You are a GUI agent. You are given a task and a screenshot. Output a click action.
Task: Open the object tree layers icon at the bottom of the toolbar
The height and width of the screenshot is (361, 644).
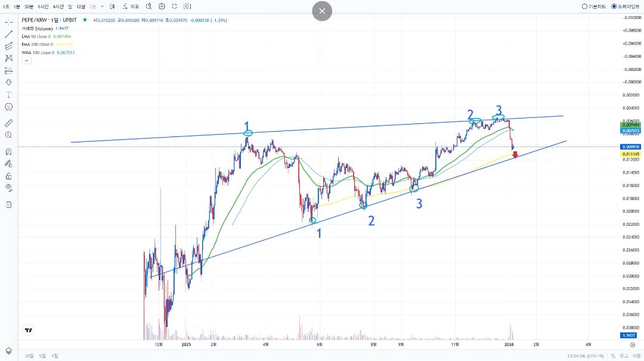click(8, 351)
